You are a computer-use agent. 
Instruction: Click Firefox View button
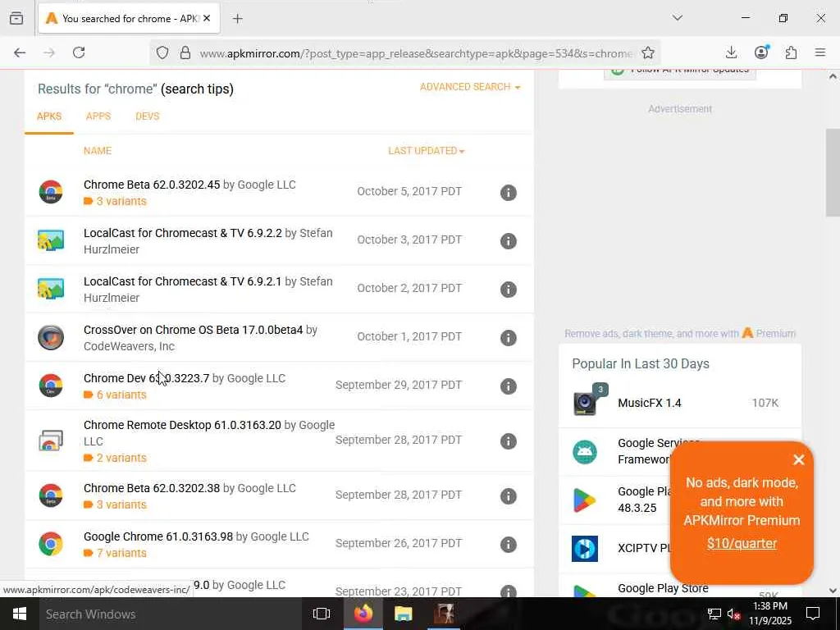point(16,18)
